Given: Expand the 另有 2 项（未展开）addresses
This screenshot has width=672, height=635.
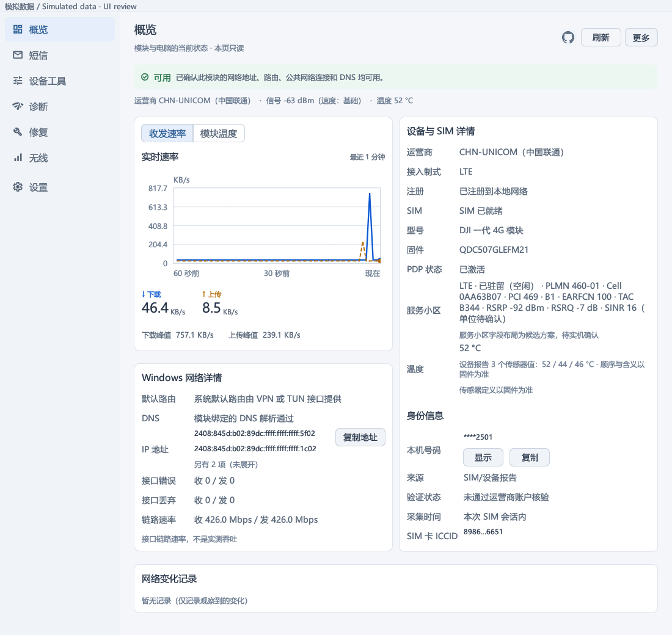Looking at the screenshot, I should [x=226, y=465].
